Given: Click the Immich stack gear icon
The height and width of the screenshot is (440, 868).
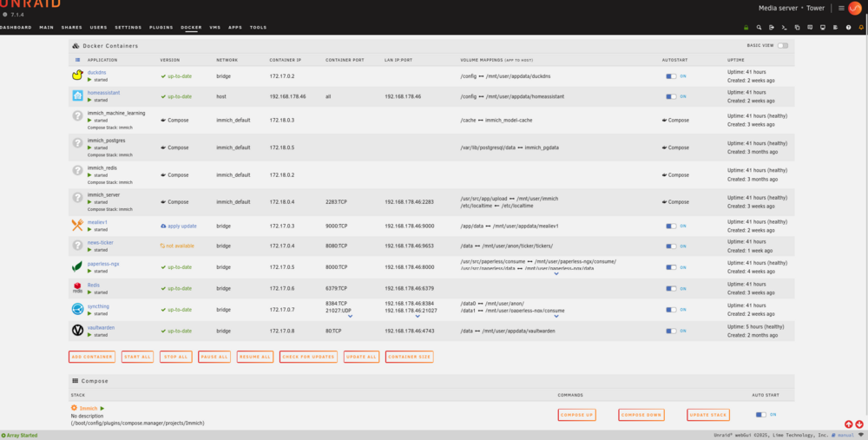Looking at the screenshot, I should (x=74, y=408).
